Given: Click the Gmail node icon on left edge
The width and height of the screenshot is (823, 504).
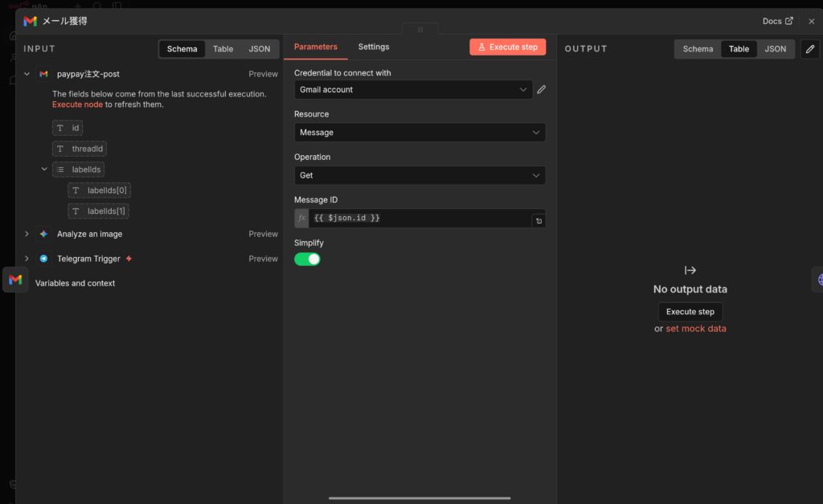Looking at the screenshot, I should [15, 280].
